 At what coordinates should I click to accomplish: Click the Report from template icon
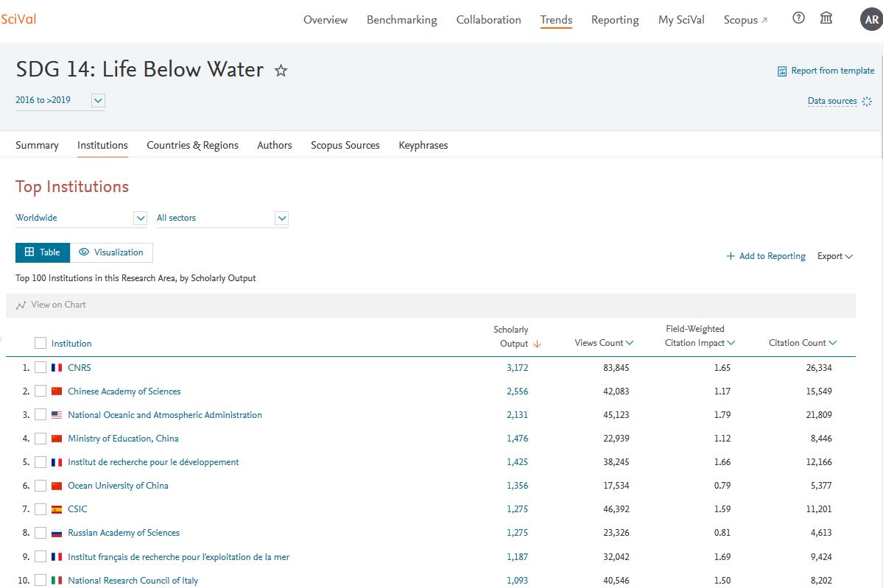(x=782, y=71)
